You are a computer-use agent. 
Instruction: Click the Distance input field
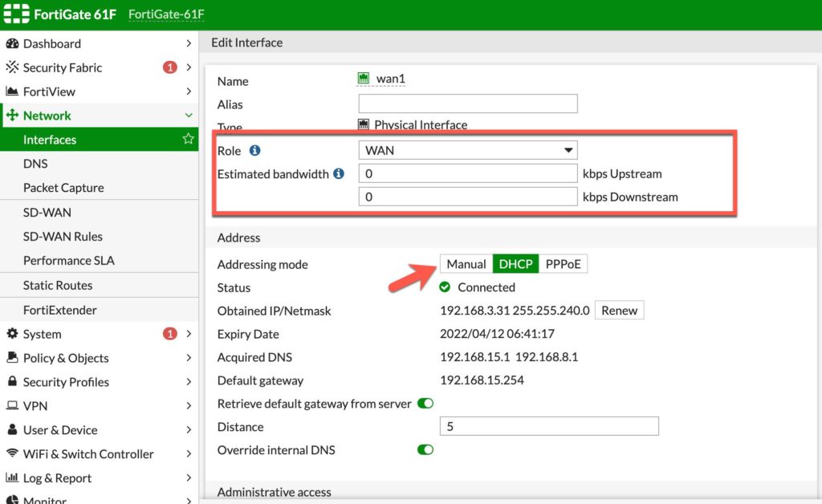click(549, 427)
